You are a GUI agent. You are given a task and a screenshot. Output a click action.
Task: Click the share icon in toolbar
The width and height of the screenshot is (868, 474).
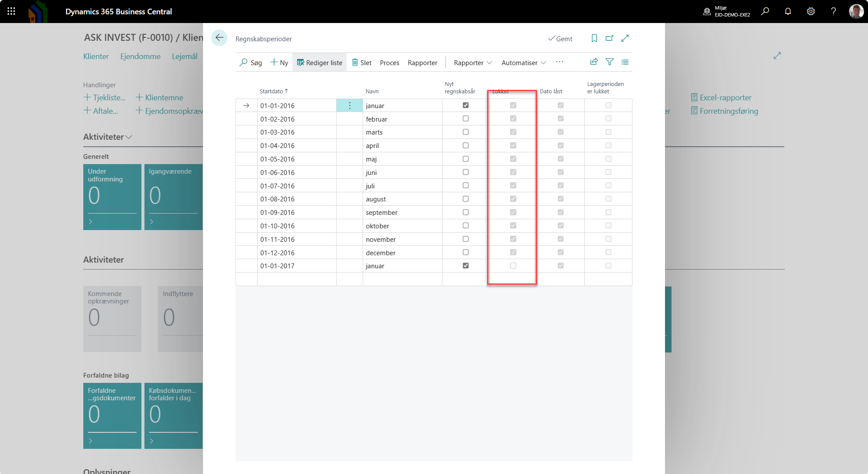pos(594,62)
